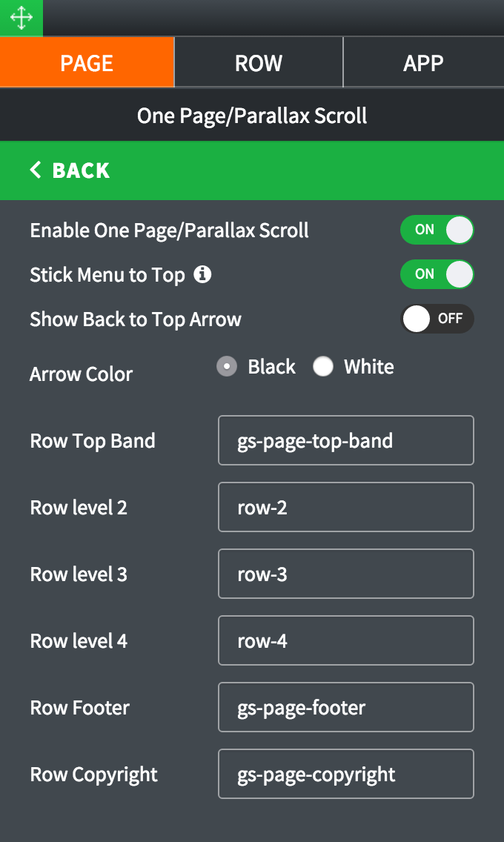This screenshot has width=504, height=842.
Task: Click the back chevron arrow icon
Action: click(x=36, y=170)
